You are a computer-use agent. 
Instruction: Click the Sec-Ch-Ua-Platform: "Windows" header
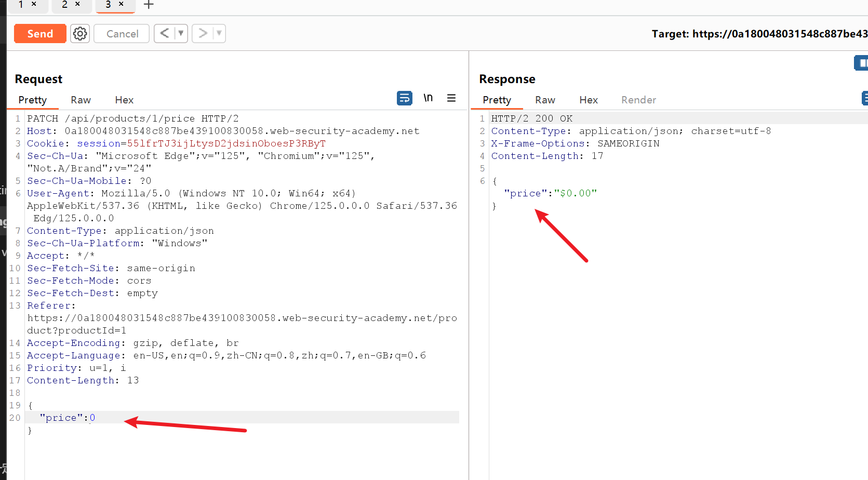[117, 243]
